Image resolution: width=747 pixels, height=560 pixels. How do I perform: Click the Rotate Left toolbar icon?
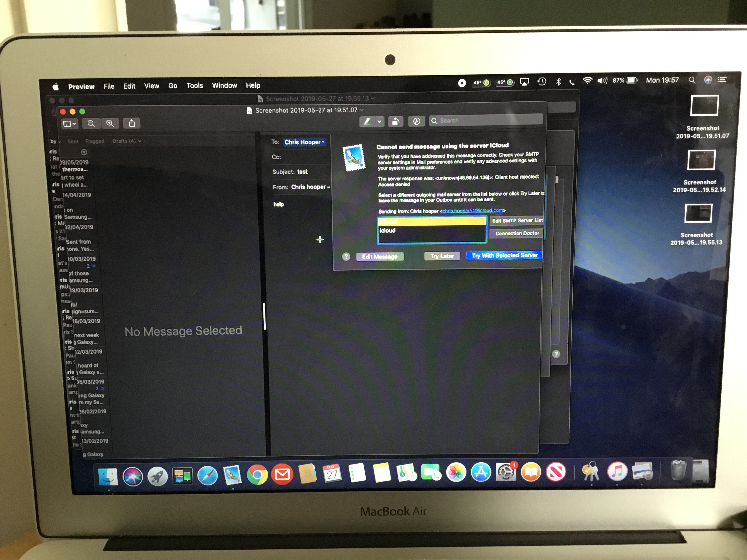(395, 121)
